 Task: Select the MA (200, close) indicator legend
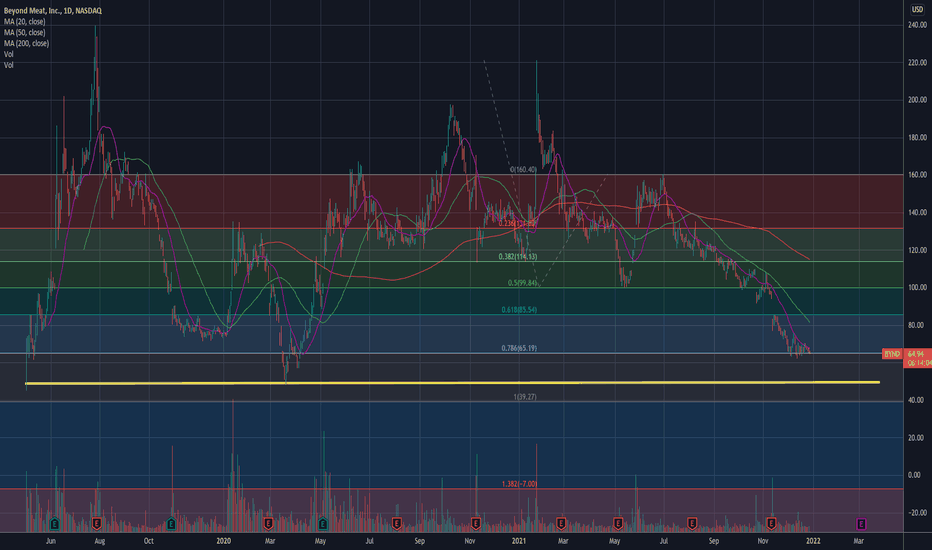[26, 43]
